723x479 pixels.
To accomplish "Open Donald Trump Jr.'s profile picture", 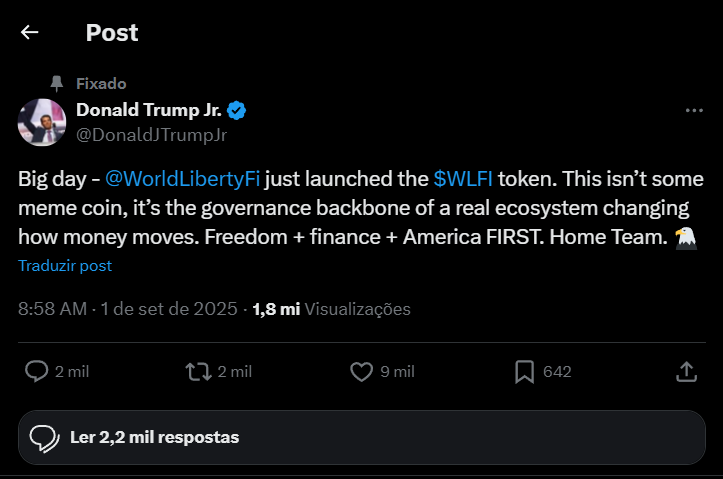I will pyautogui.click(x=43, y=122).
